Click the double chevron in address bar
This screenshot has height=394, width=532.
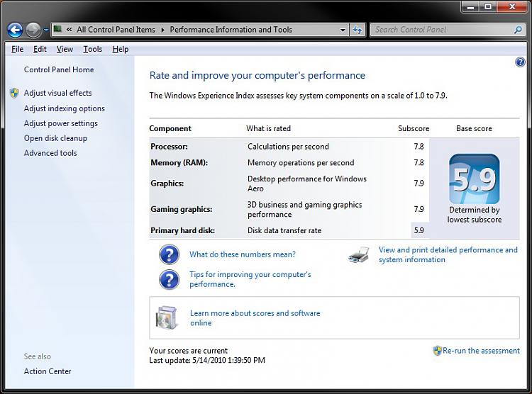coord(70,30)
